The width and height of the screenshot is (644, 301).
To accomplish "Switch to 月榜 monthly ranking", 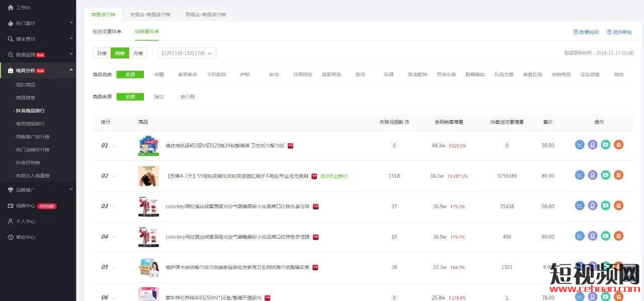I will pos(138,53).
